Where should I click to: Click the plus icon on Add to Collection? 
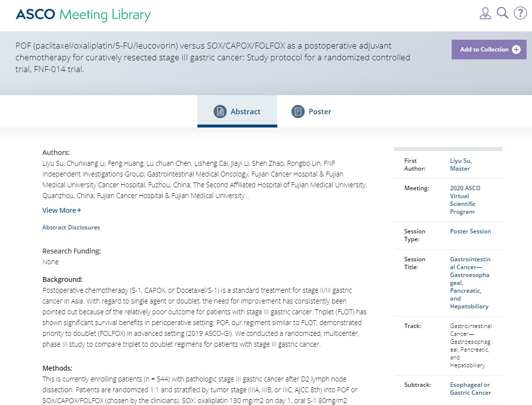[516, 50]
